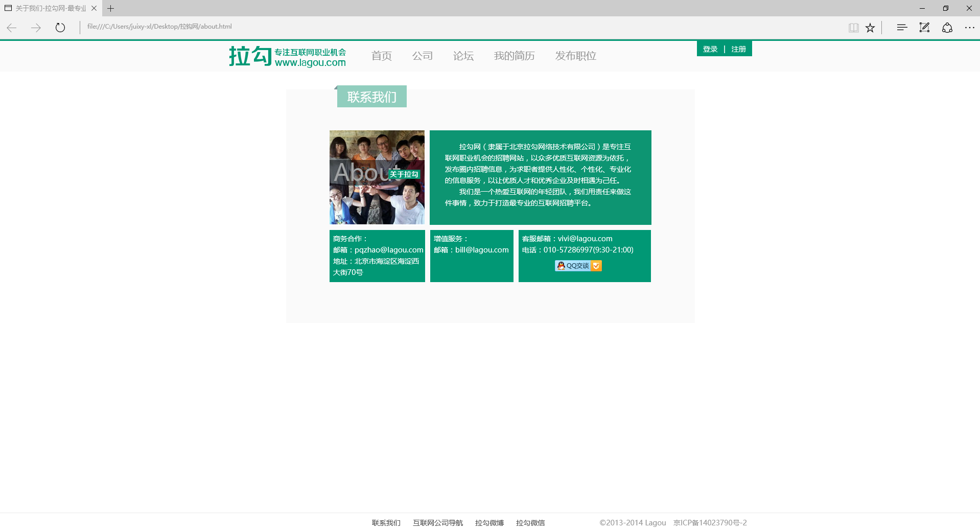Click the company description paragraph
The width and height of the screenshot is (980, 531).
[x=538, y=175]
